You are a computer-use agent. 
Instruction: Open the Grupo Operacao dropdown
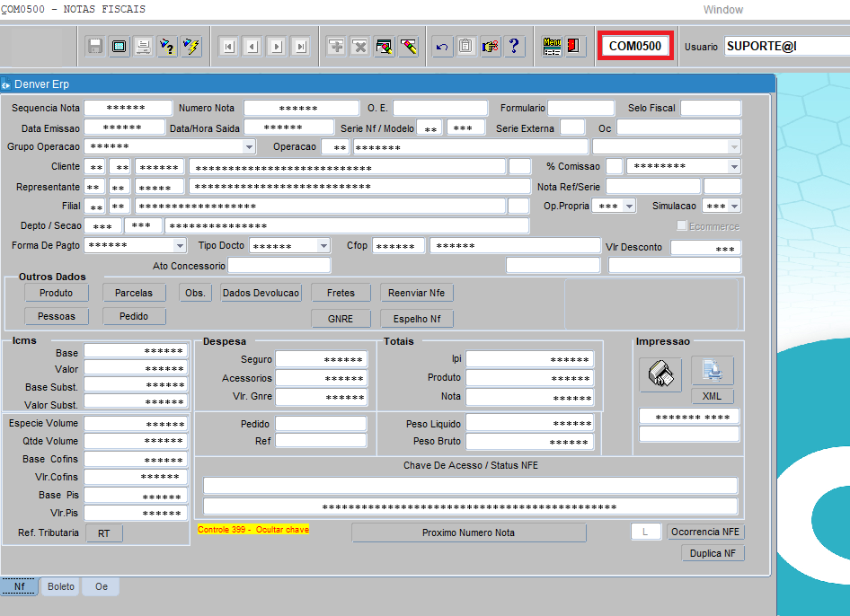click(x=249, y=146)
